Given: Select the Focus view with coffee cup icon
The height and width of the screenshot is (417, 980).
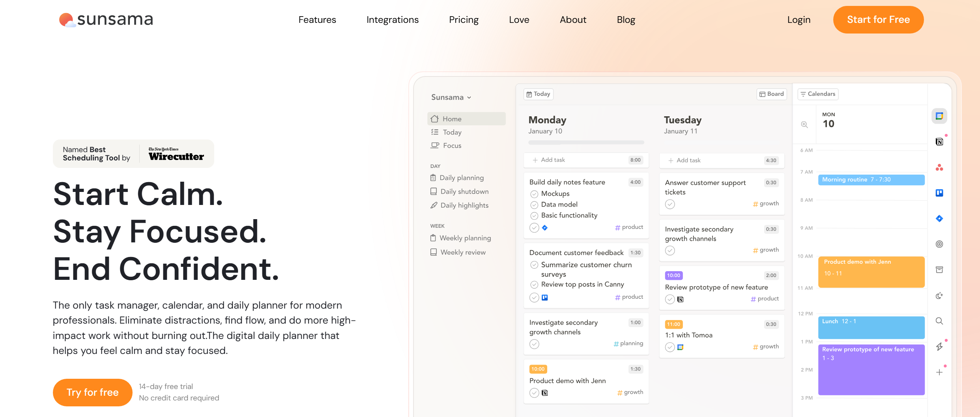Looking at the screenshot, I should (x=451, y=145).
